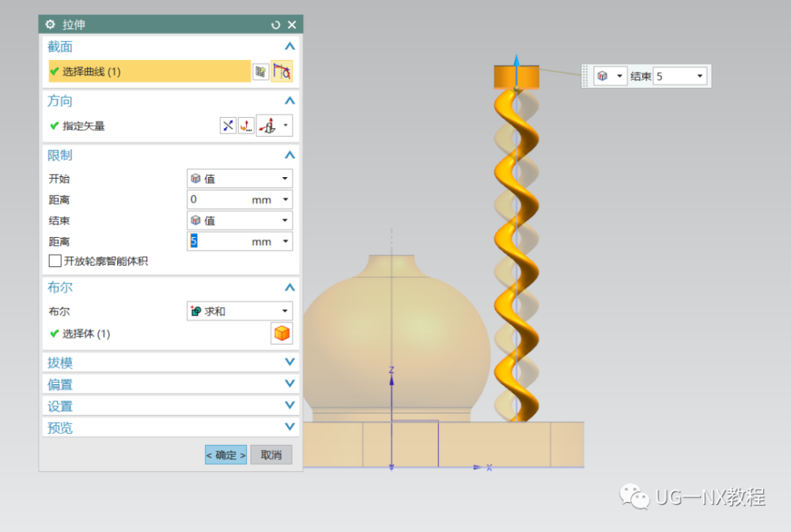Click the gear settings icon in 拉伸 title bar
This screenshot has width=791, height=532.
click(x=50, y=25)
